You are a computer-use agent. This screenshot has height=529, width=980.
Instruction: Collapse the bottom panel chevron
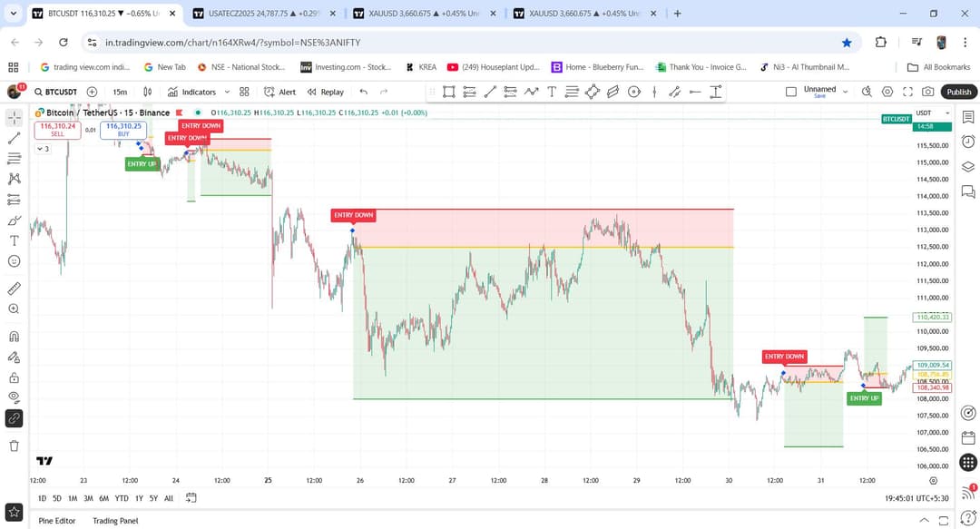tap(924, 520)
